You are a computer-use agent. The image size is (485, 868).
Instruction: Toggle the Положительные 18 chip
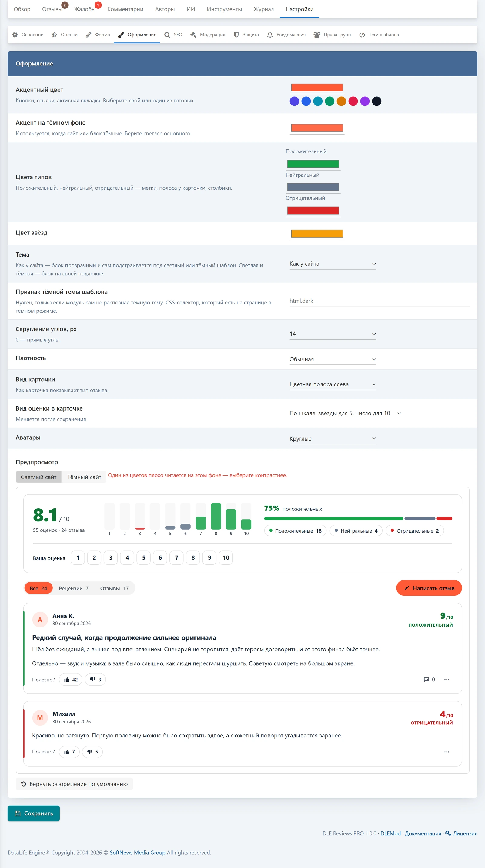pyautogui.click(x=295, y=531)
